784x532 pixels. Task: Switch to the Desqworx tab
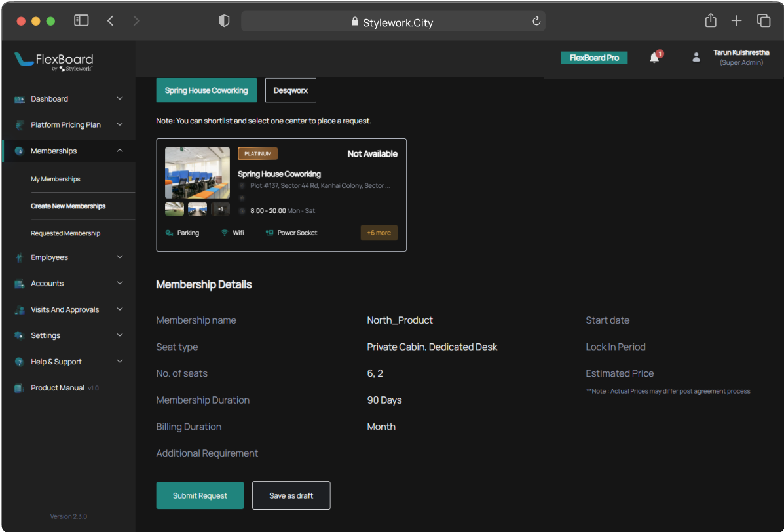point(291,90)
